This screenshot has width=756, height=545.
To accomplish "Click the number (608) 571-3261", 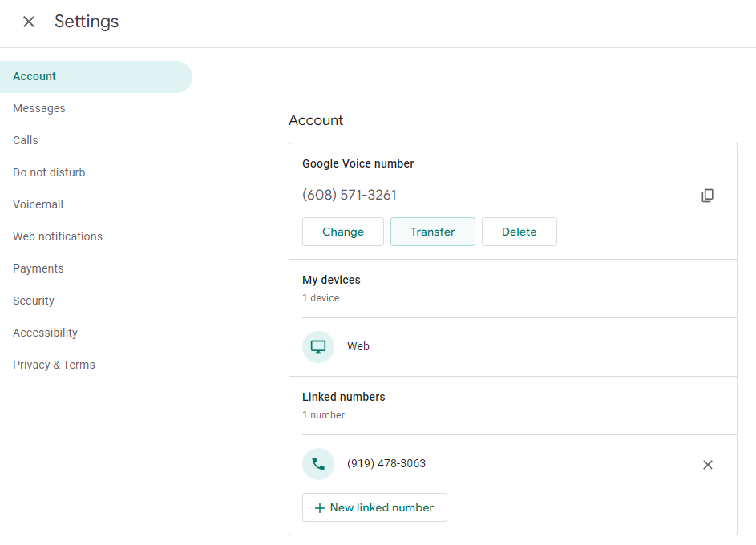I will pyautogui.click(x=349, y=195).
